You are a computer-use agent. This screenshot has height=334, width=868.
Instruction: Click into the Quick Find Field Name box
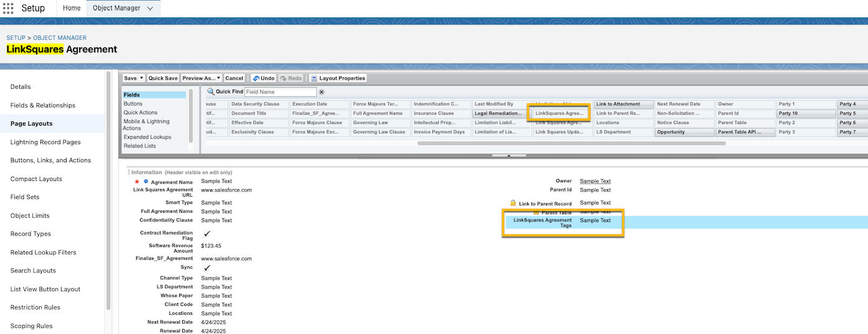pos(281,92)
